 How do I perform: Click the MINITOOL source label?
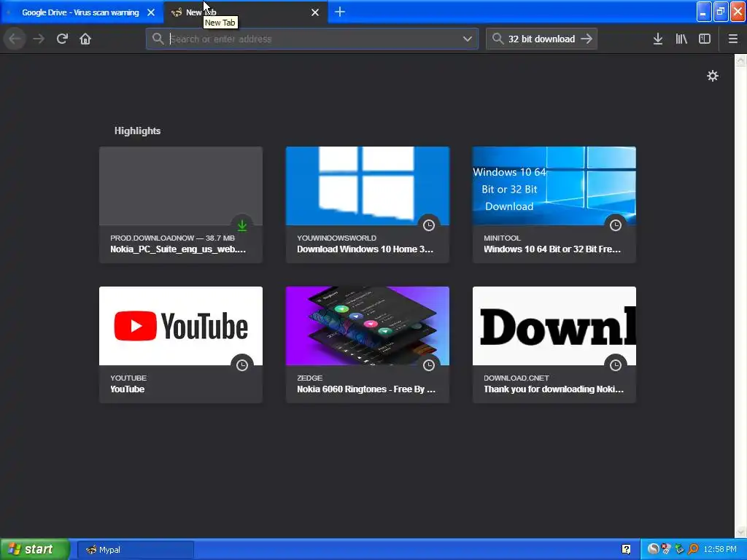502,238
